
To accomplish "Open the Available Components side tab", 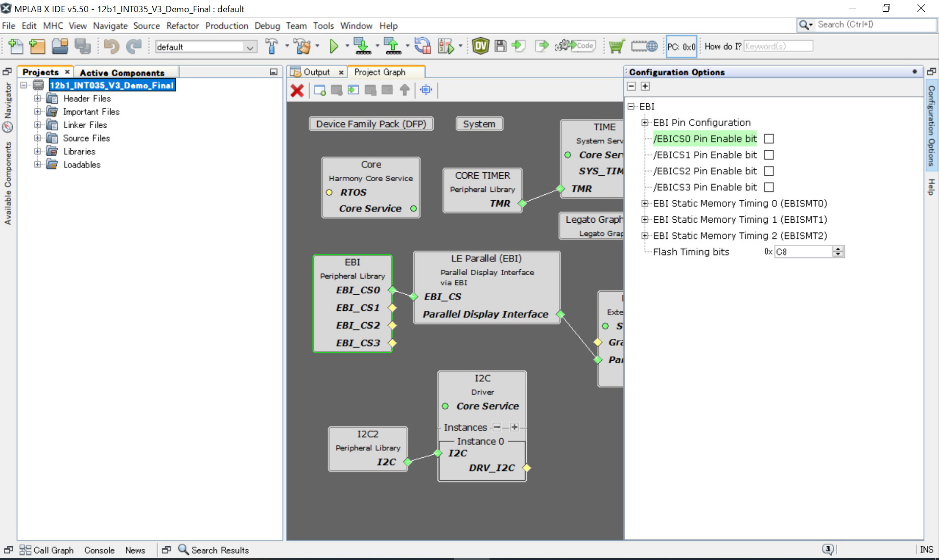I will tap(7, 184).
